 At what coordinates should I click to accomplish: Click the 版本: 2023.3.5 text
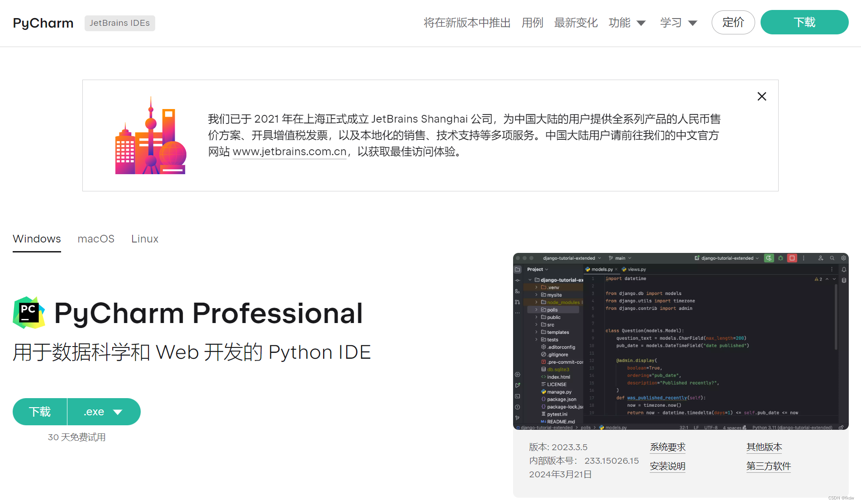tap(558, 447)
